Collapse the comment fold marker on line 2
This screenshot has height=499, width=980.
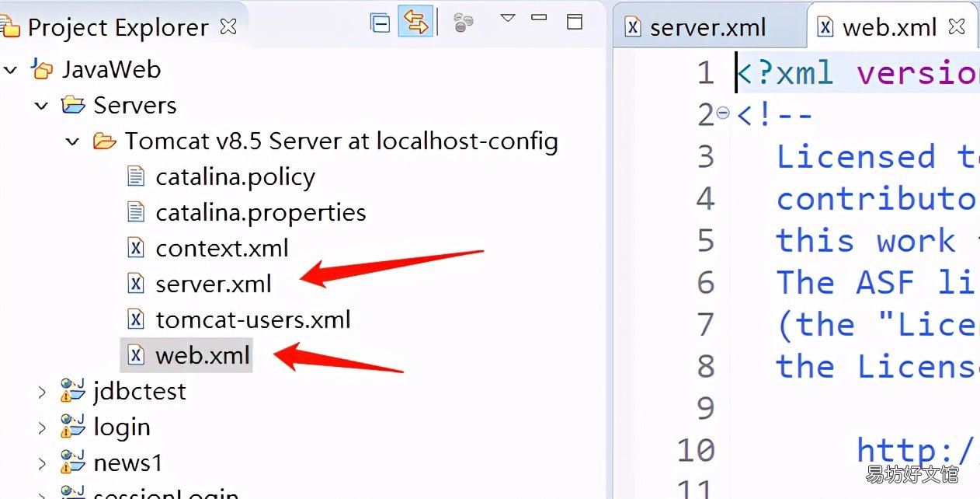(723, 114)
